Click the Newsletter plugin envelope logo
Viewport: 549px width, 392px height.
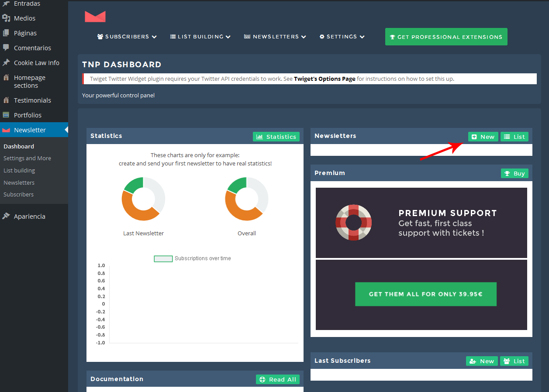point(95,17)
